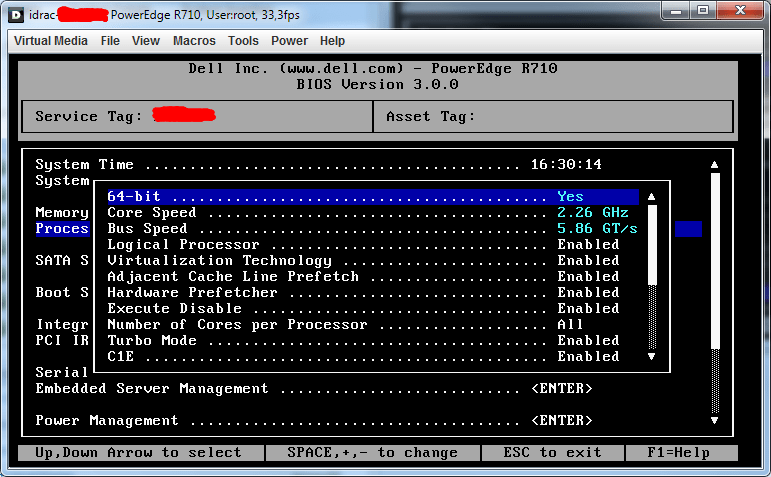This screenshot has height=477, width=771.
Task: Click the 16:30:14 time value
Action: pyautogui.click(x=566, y=165)
